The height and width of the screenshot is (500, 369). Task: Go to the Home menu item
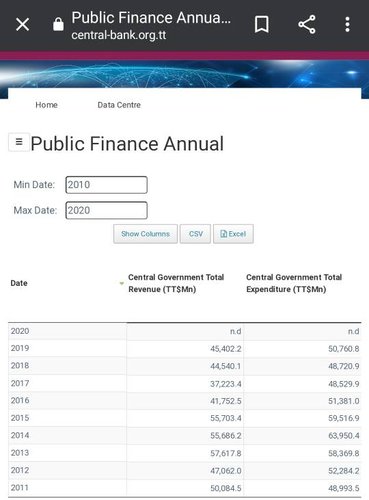coord(46,105)
